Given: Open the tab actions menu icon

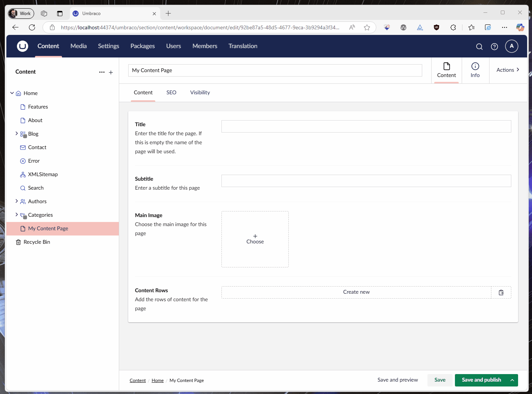Looking at the screenshot, I should (x=60, y=14).
